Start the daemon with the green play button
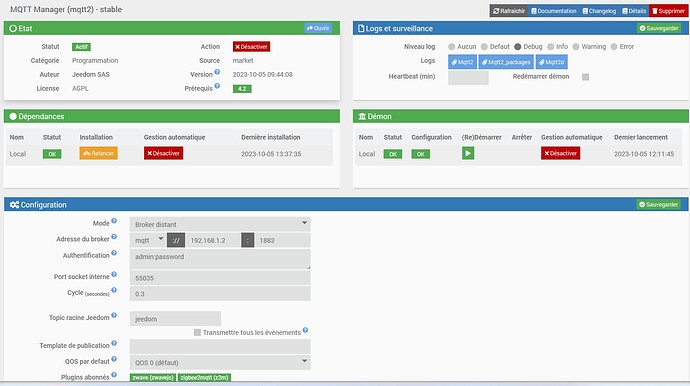The width and height of the screenshot is (690, 386). [x=468, y=153]
